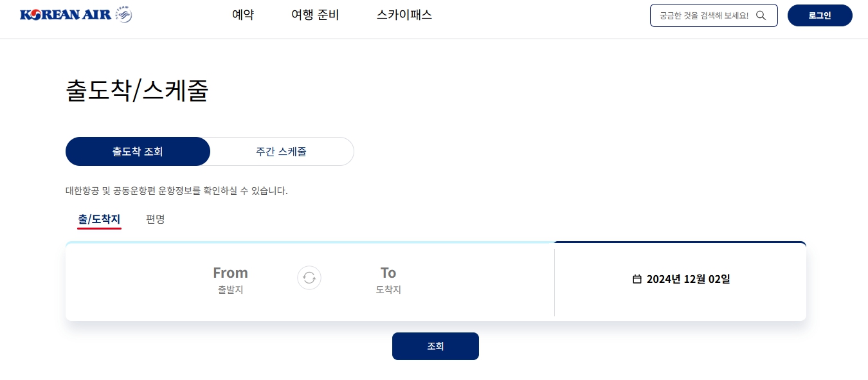
Task: Open the From departure city selector
Action: [x=230, y=279]
